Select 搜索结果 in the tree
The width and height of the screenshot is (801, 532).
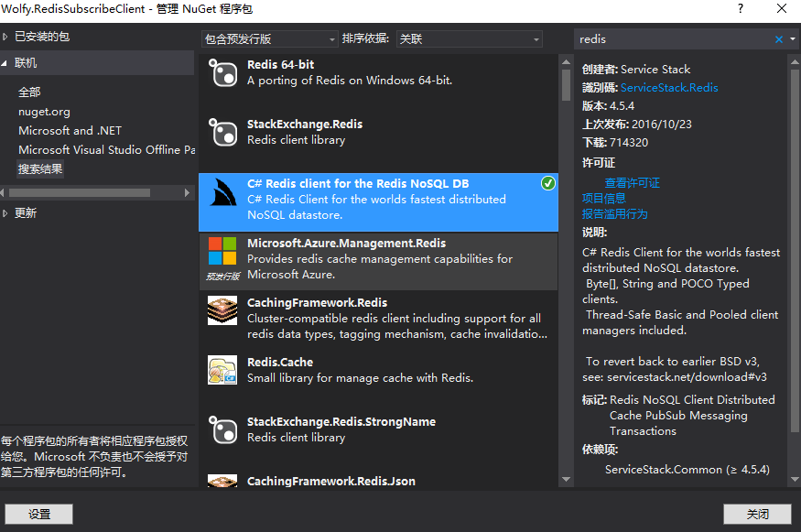(40, 169)
